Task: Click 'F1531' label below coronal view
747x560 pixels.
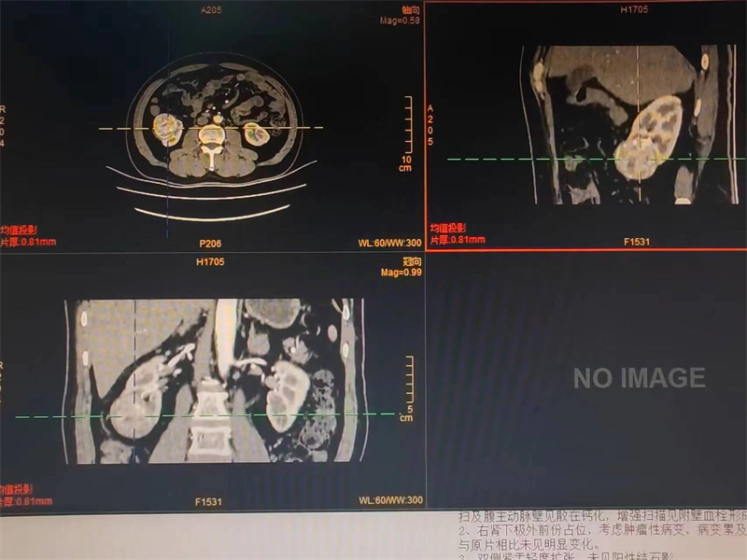Action: 208,502
